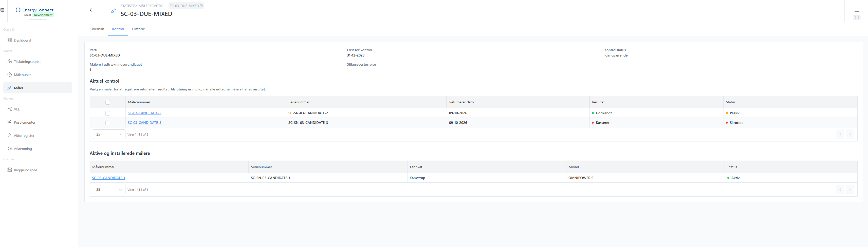Switch to the Overblik tab
The image size is (868, 247).
(97, 29)
